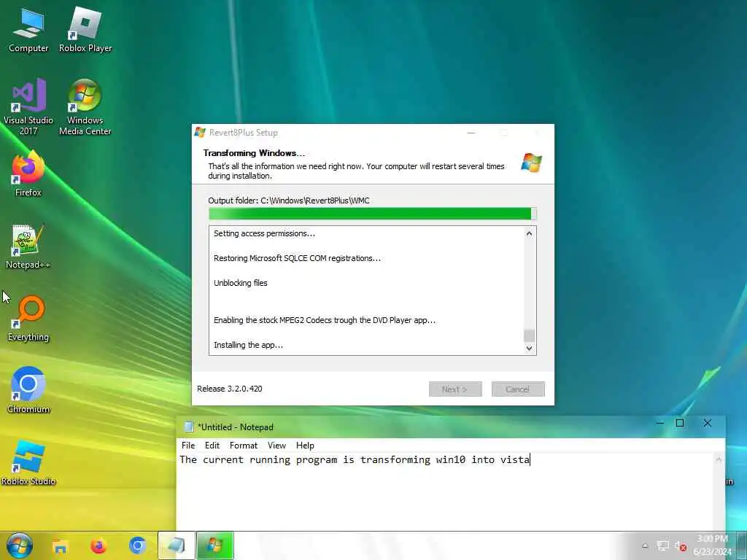Click the install log scroll up arrow
747x560 pixels.
pyautogui.click(x=529, y=234)
